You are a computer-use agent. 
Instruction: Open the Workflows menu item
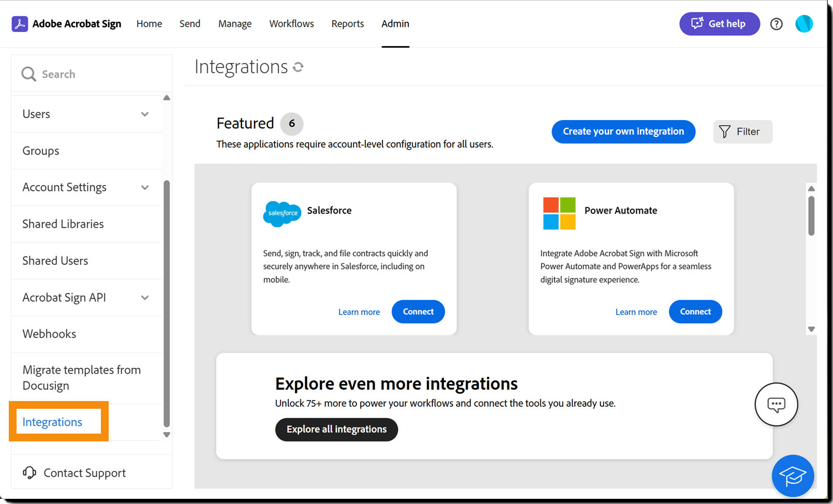tap(291, 23)
